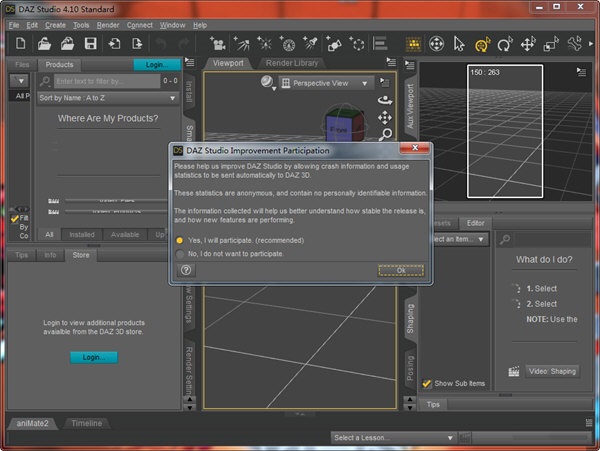This screenshot has width=600, height=451.
Task: Toggle the Show Sub Items checkbox
Action: tap(427, 383)
